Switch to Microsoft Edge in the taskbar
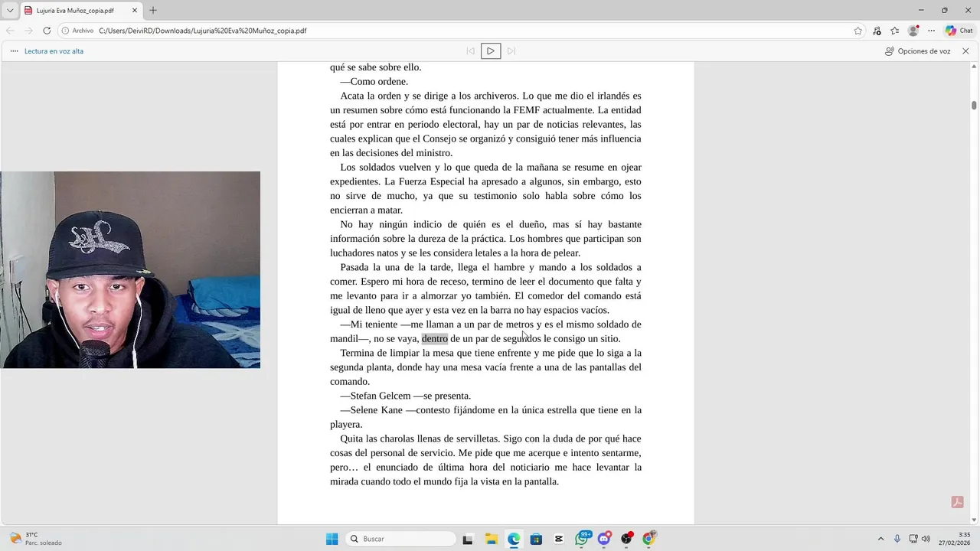The height and width of the screenshot is (551, 980). (514, 539)
